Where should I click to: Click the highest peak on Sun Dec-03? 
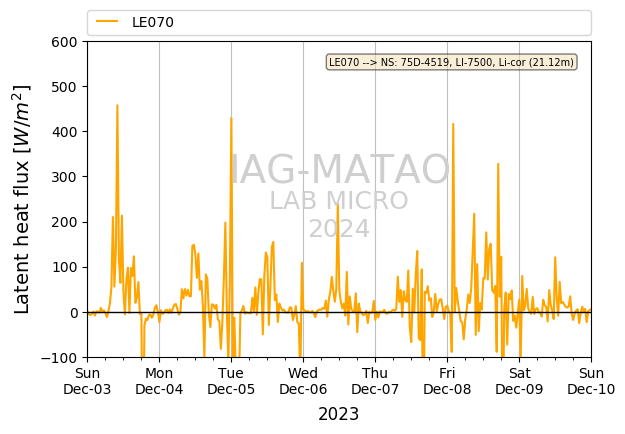click(x=117, y=106)
